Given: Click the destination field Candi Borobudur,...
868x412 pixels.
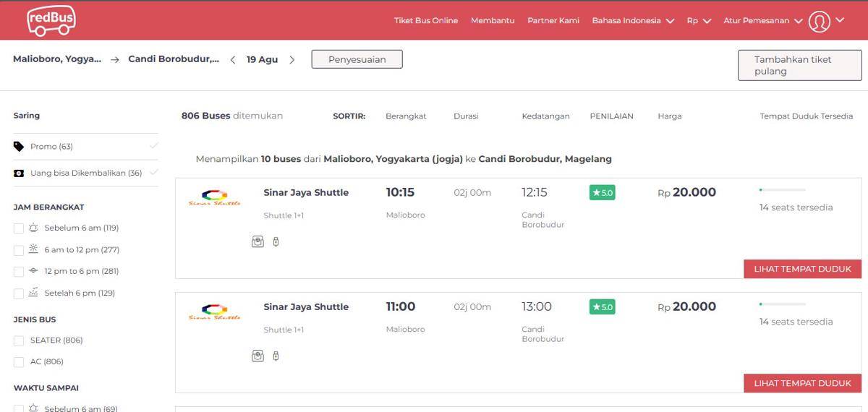Looking at the screenshot, I should tap(174, 59).
